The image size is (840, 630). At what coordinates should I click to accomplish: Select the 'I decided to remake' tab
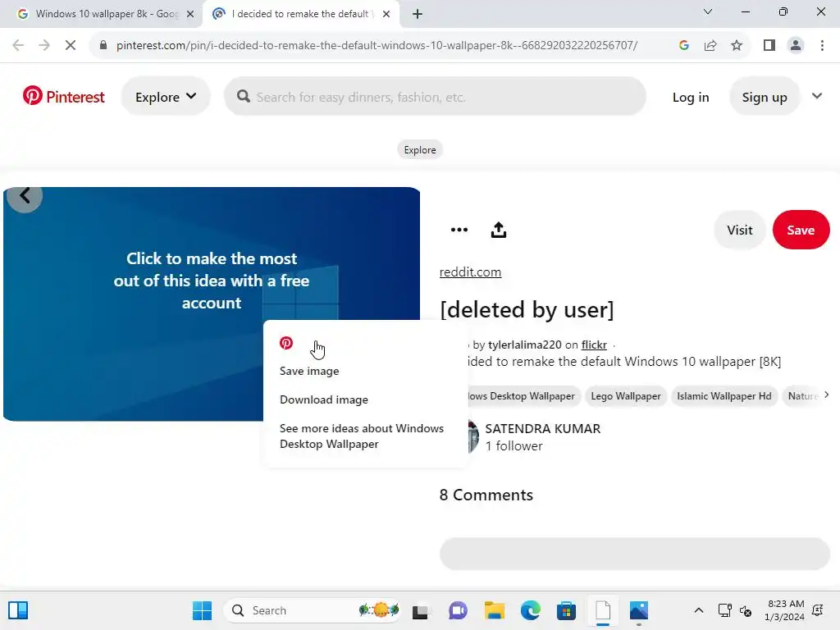[x=299, y=14]
